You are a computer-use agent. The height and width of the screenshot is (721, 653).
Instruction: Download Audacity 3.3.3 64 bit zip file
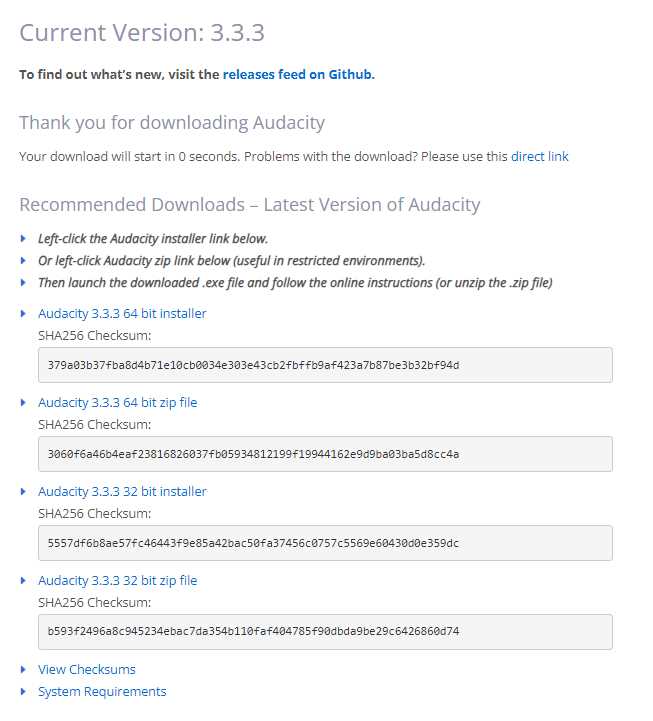pos(117,403)
